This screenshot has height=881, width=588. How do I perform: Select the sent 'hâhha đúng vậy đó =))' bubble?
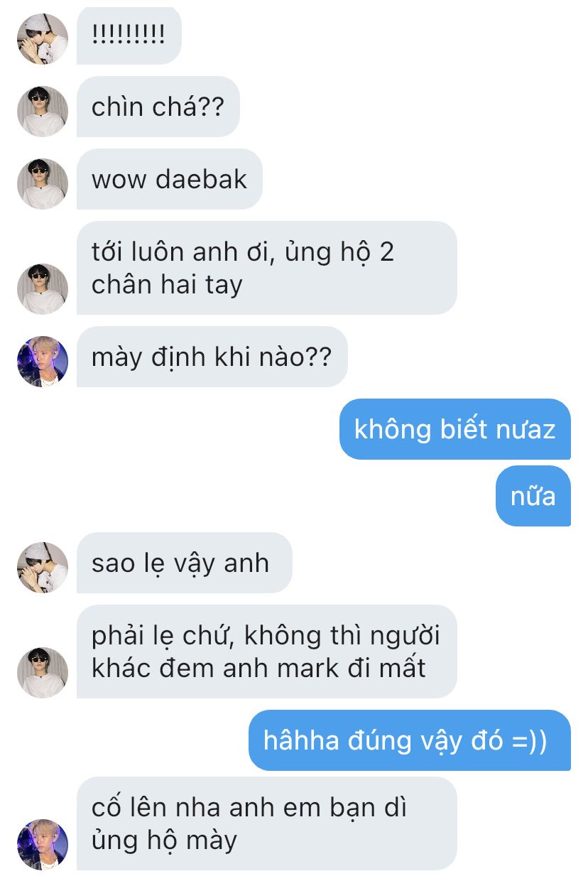[x=409, y=740]
